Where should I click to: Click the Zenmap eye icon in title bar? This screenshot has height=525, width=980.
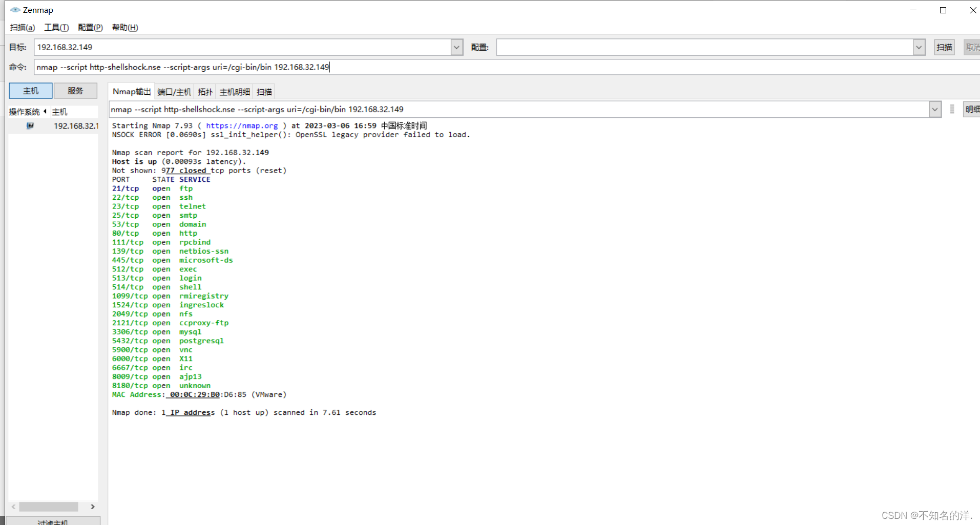pyautogui.click(x=15, y=10)
